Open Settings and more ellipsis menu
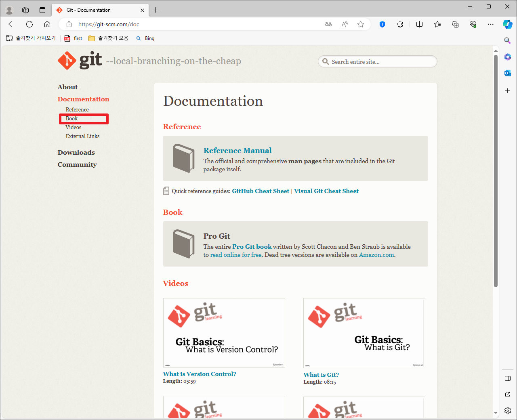Viewport: 517px width, 420px height. point(491,24)
